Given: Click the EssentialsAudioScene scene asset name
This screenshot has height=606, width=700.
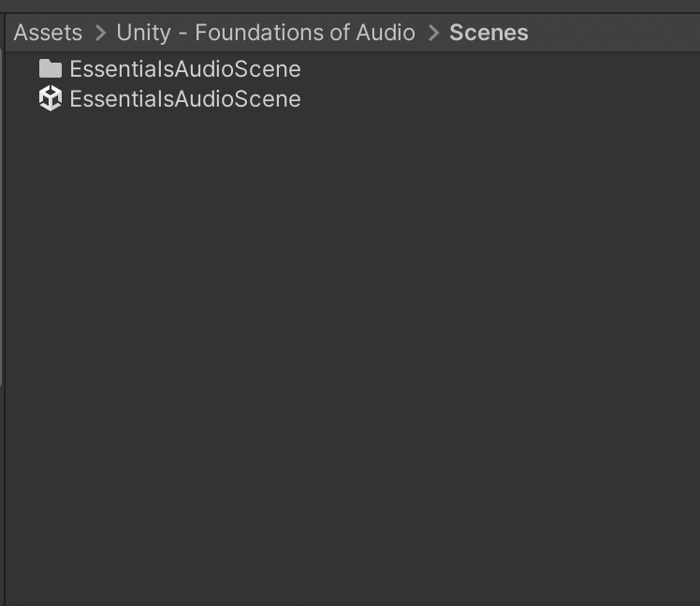Looking at the screenshot, I should click(x=184, y=99).
